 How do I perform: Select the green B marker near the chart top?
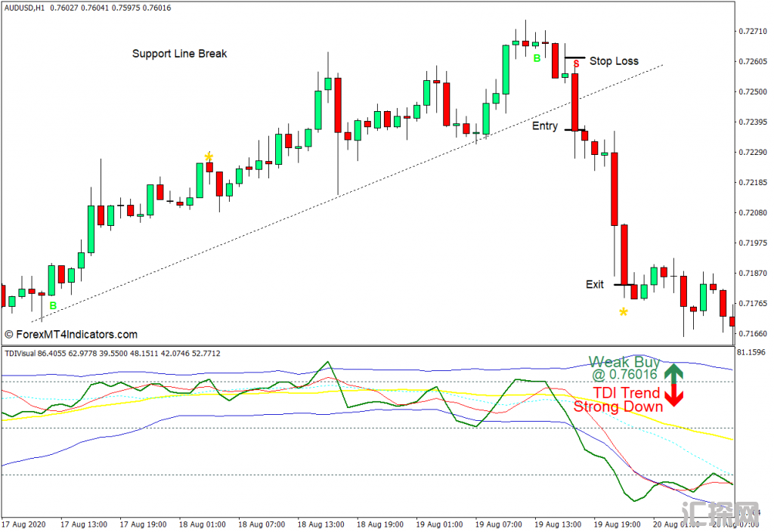click(x=537, y=58)
